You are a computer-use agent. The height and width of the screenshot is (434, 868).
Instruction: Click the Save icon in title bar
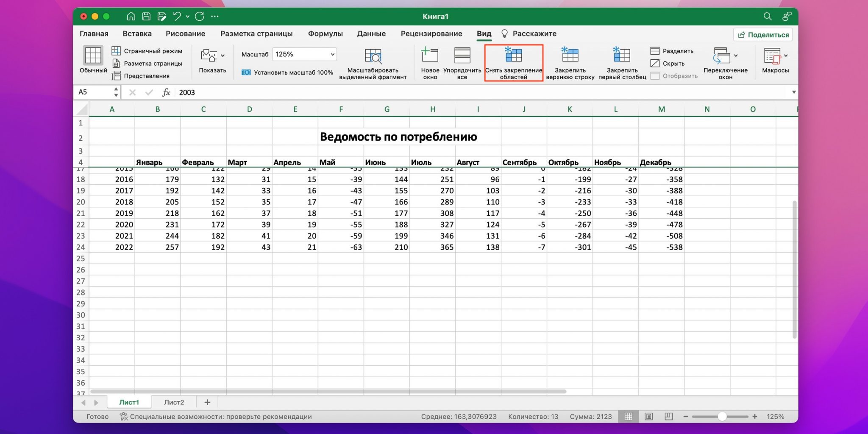coord(146,17)
